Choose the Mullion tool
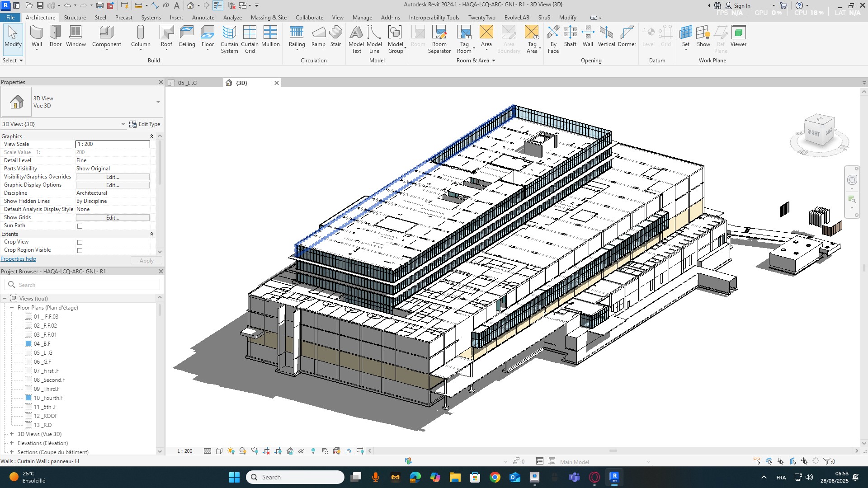Screen dimensions: 868x488 tap(270, 36)
